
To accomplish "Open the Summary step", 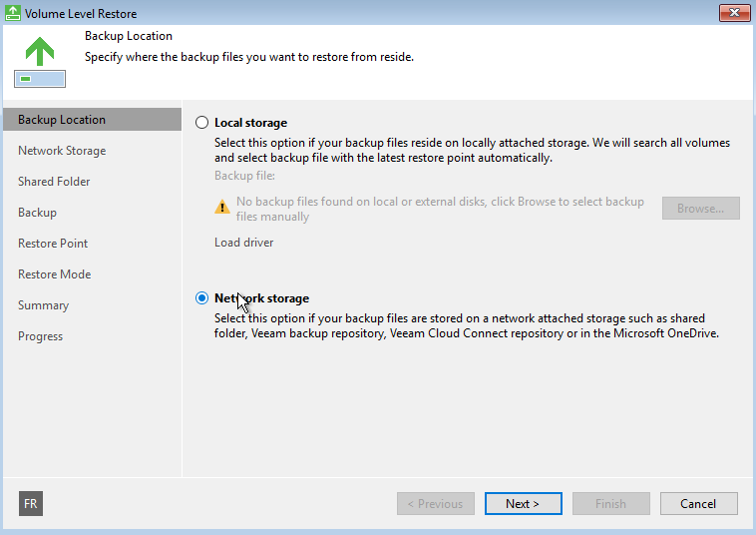I will pos(44,305).
